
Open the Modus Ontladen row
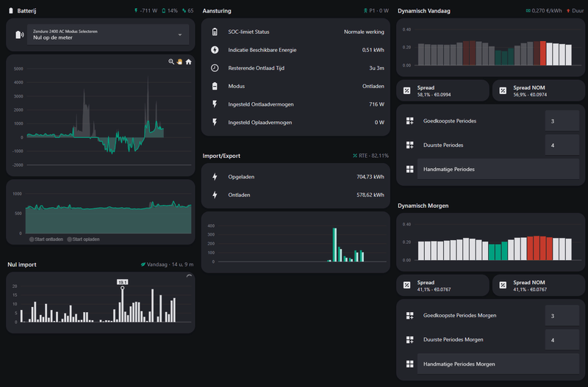[x=295, y=86]
